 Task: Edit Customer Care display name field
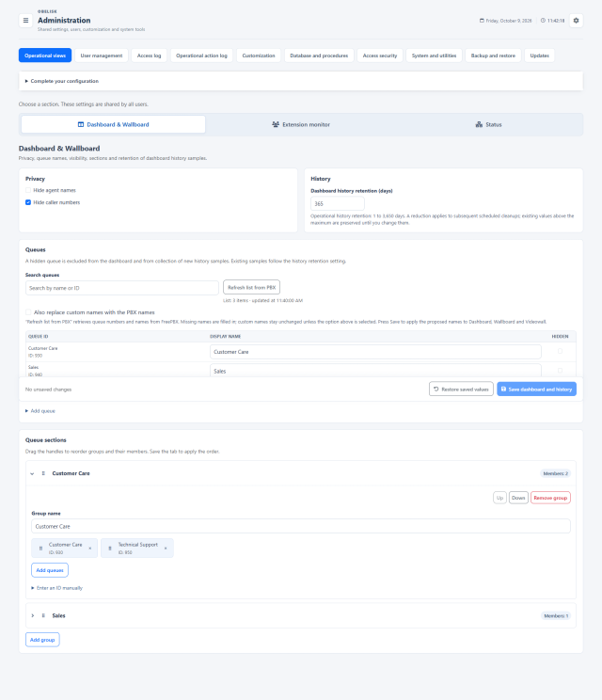pyautogui.click(x=375, y=352)
